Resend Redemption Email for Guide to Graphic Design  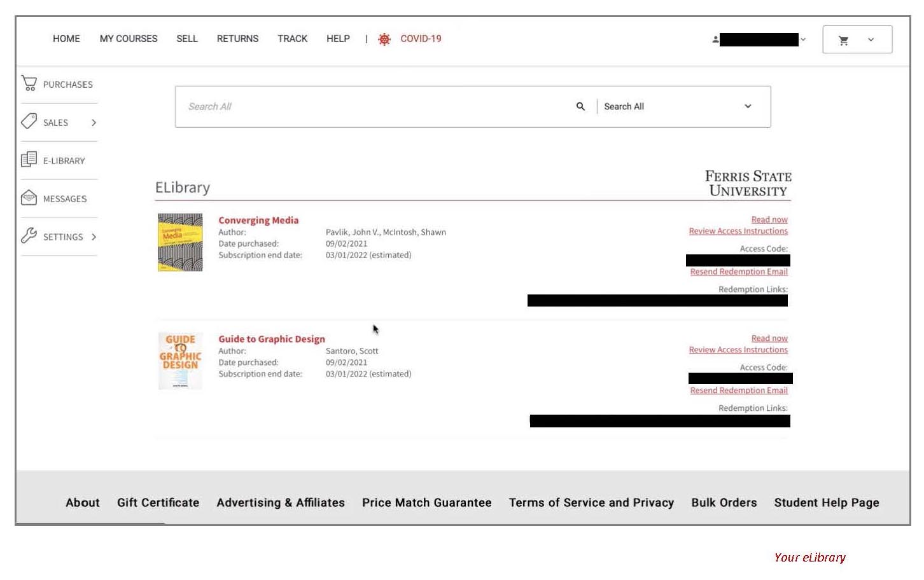point(739,390)
